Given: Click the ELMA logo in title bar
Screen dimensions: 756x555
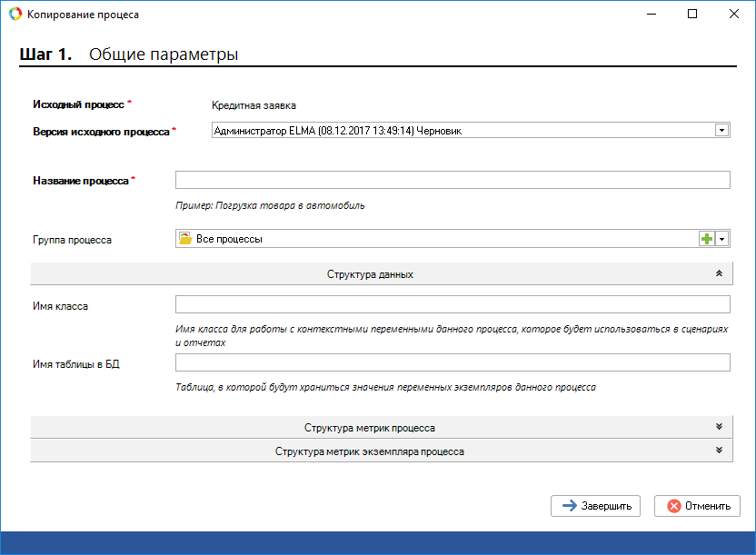Looking at the screenshot, I should pyautogui.click(x=14, y=15).
